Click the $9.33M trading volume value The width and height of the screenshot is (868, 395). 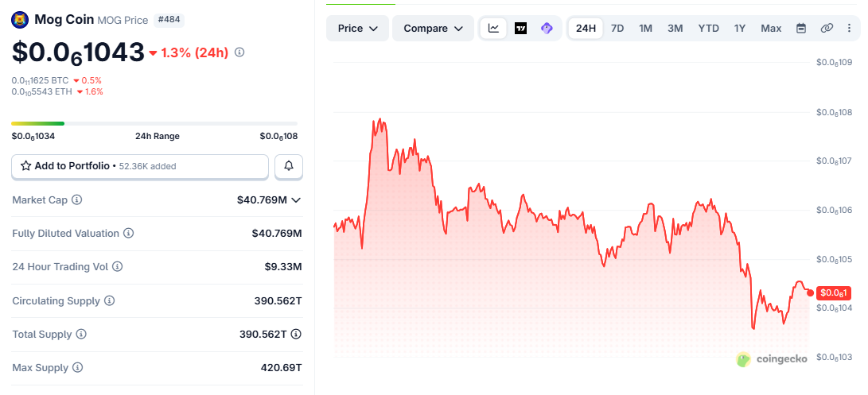[283, 267]
